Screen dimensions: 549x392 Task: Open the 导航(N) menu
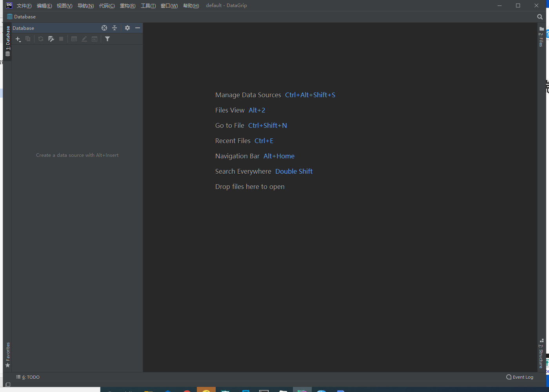[86, 5]
